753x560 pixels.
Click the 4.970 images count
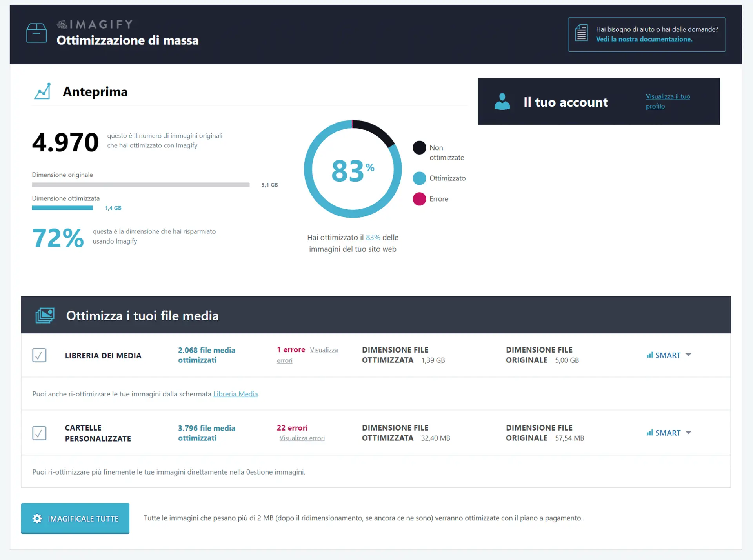coord(65,142)
